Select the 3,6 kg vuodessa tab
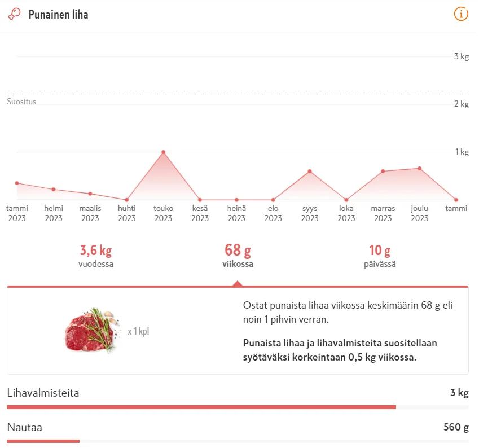Screen dimensions: 479x448 [96, 256]
